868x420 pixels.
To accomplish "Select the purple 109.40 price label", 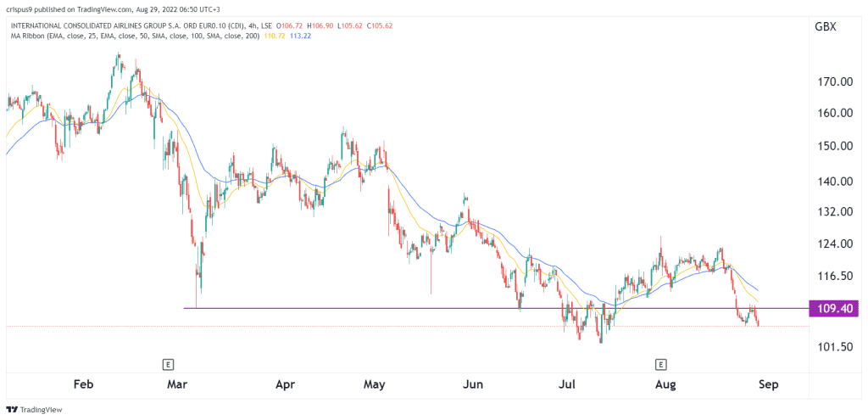I will click(x=834, y=308).
